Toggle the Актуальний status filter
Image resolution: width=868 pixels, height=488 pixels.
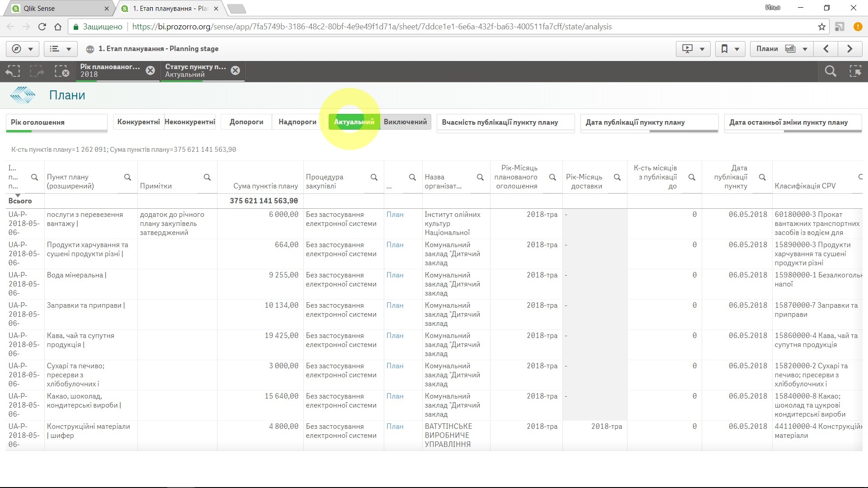click(x=354, y=122)
